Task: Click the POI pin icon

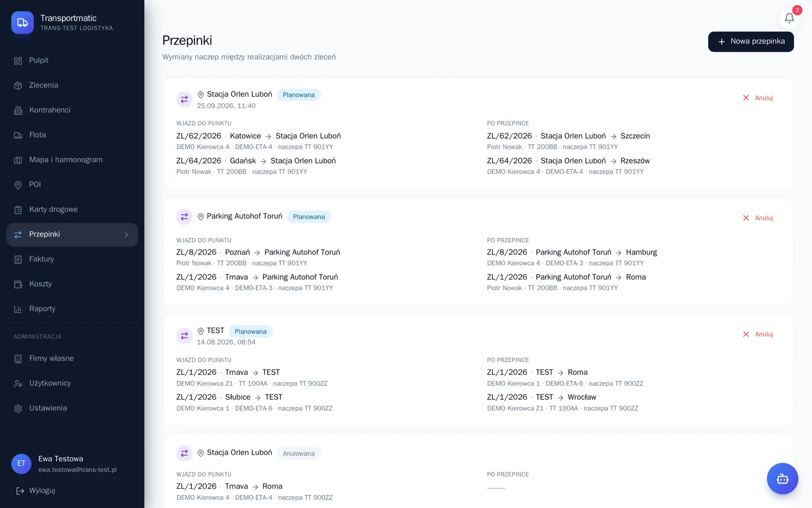Action: click(x=18, y=185)
